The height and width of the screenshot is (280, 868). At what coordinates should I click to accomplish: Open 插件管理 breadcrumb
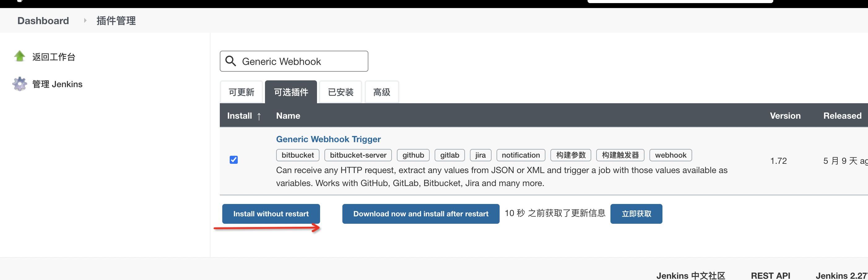click(116, 20)
